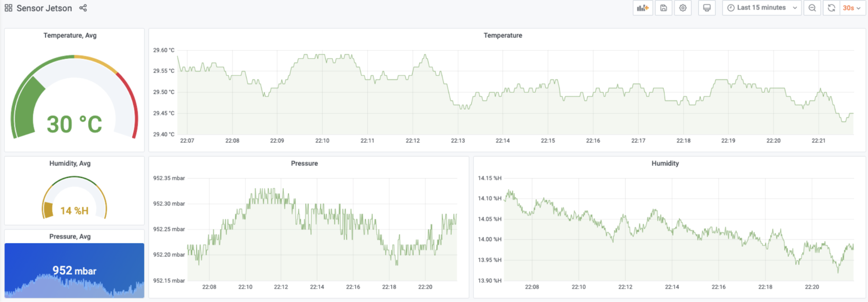The width and height of the screenshot is (868, 302).
Task: Click the Pressure, Avg panel title
Action: click(x=70, y=237)
